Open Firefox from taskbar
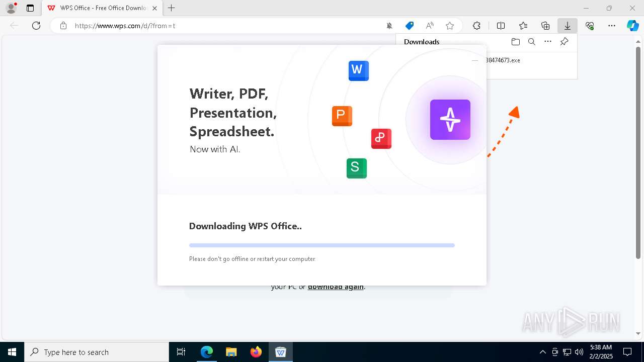The width and height of the screenshot is (644, 362). pos(256,352)
